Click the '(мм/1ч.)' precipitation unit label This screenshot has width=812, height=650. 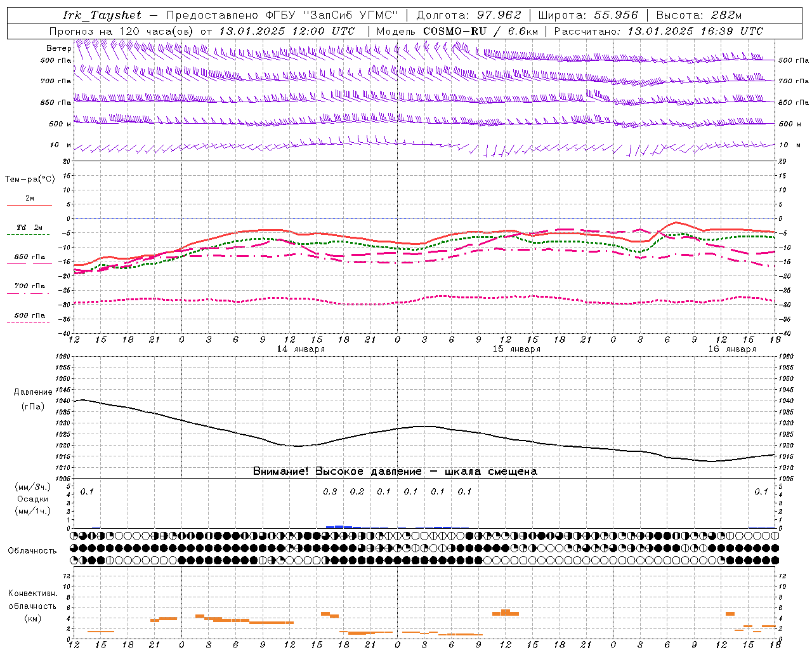pyautogui.click(x=32, y=511)
